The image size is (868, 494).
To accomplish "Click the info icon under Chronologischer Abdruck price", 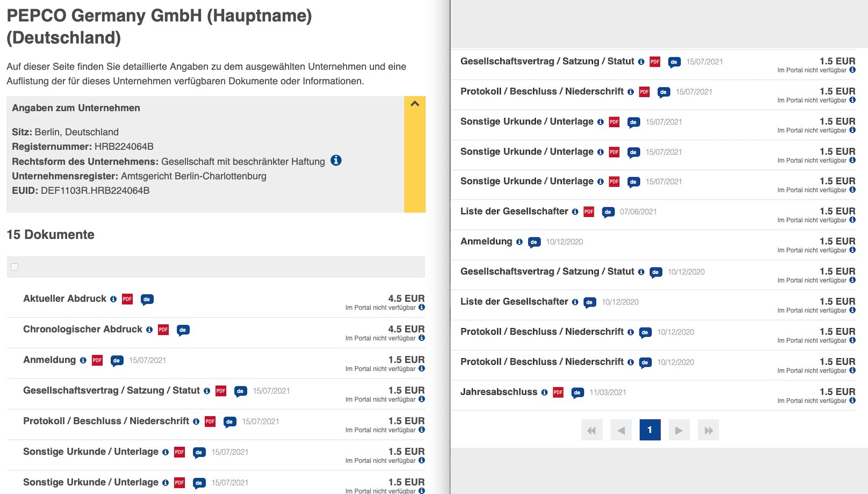I will click(x=422, y=338).
